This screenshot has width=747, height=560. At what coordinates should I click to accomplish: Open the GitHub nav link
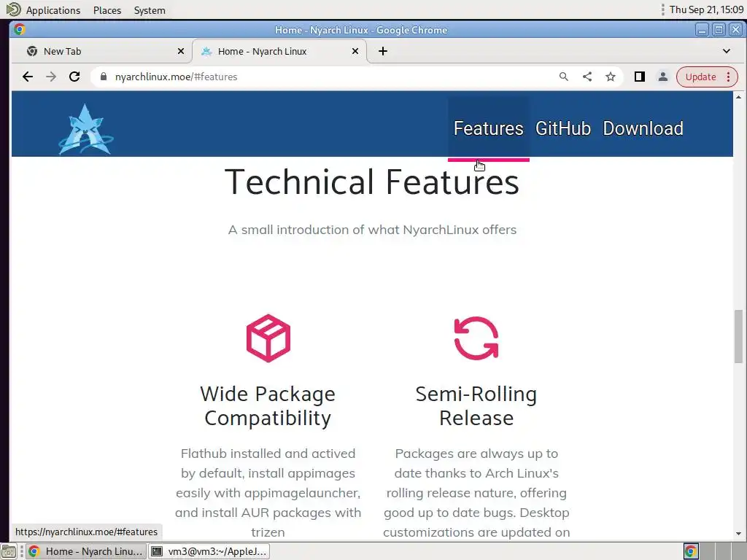pos(563,128)
